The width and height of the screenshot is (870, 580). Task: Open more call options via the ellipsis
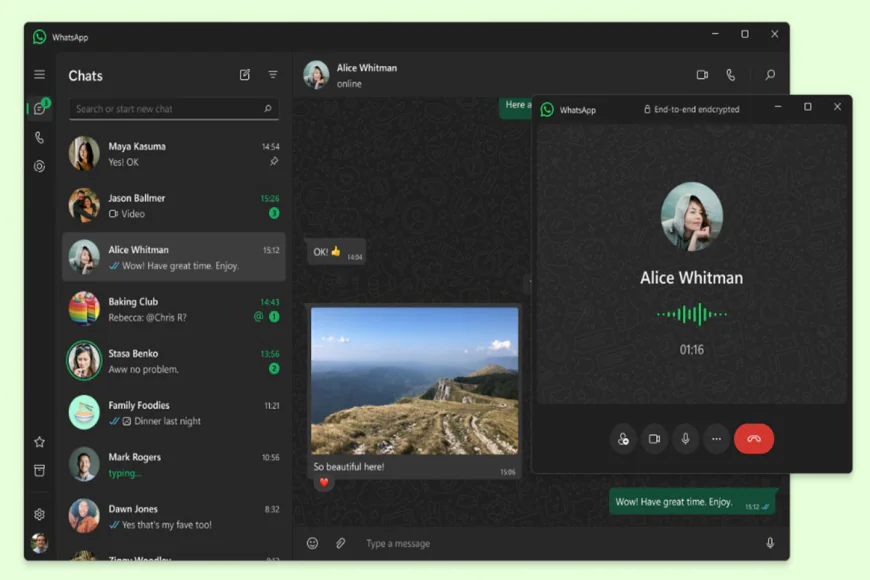pos(716,438)
